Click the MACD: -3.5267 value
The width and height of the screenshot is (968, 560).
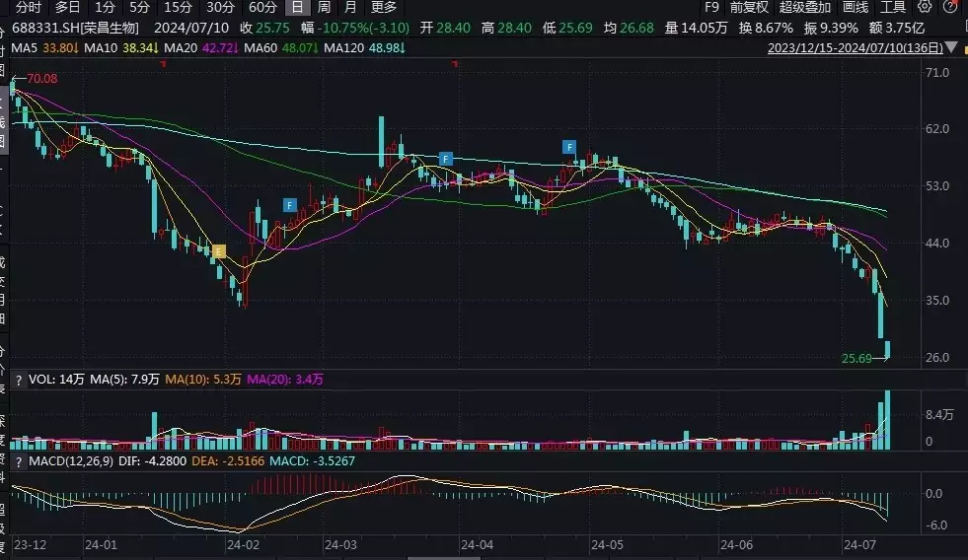pos(313,460)
